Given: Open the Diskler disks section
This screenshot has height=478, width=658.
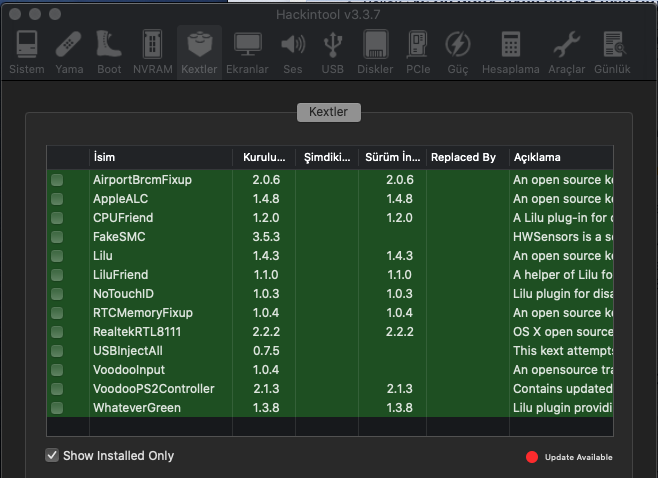Looking at the screenshot, I should point(375,52).
